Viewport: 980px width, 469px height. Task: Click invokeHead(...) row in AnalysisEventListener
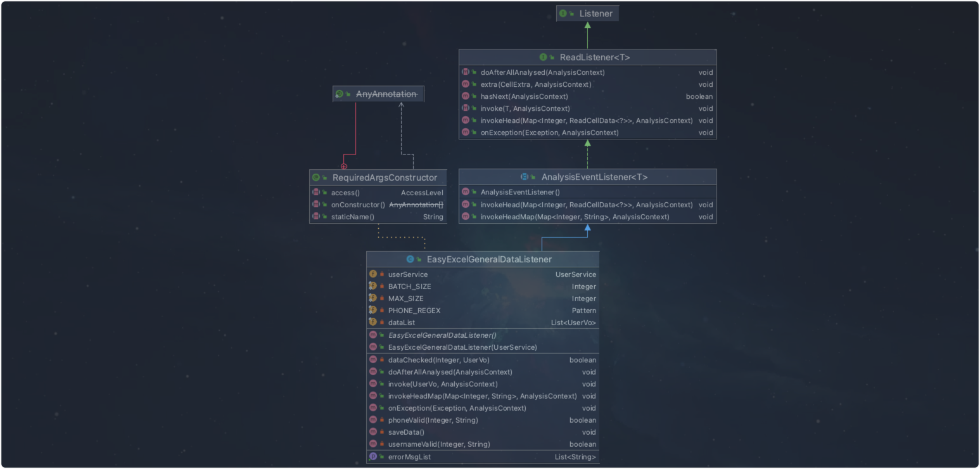coord(588,205)
